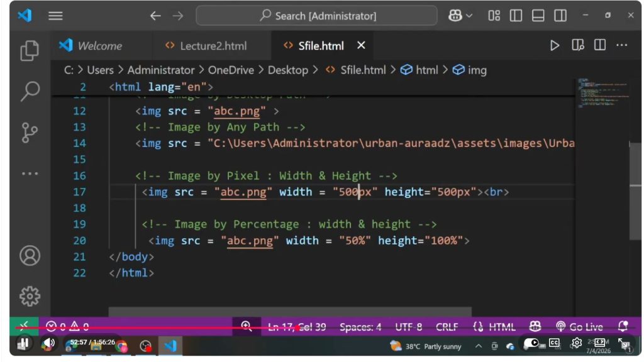Screen dimensions: 644x362
Task: Split the editor to the right
Action: (599, 45)
